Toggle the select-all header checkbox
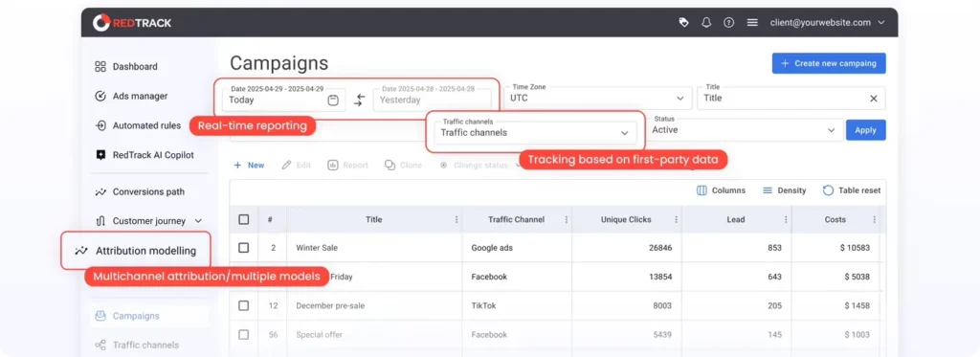Image resolution: width=980 pixels, height=357 pixels. pyautogui.click(x=244, y=219)
